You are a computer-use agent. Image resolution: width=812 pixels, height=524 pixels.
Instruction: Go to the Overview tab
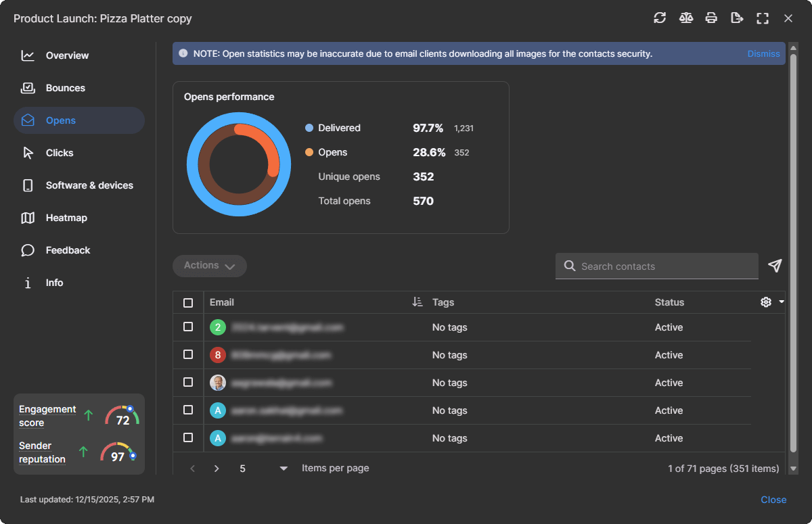[x=66, y=55]
